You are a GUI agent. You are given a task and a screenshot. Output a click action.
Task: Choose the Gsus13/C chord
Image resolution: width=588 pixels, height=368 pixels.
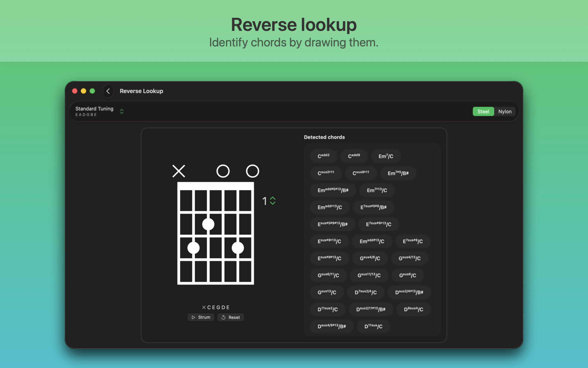(327, 292)
